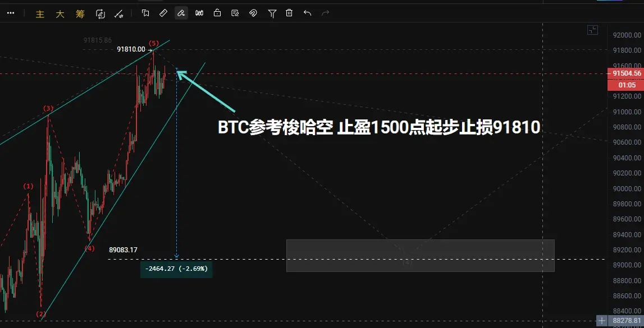Toggle the lock drawings icon

pos(217,13)
